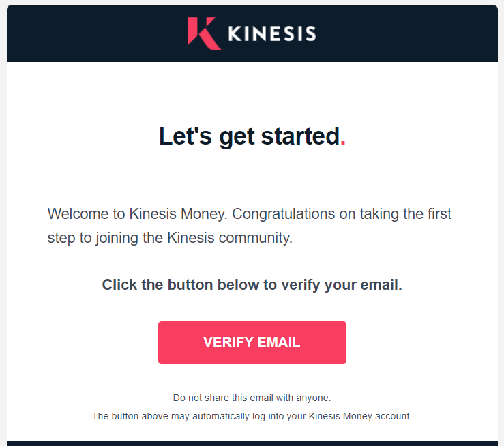
Task: Click the red period after "started"
Action: [342, 144]
